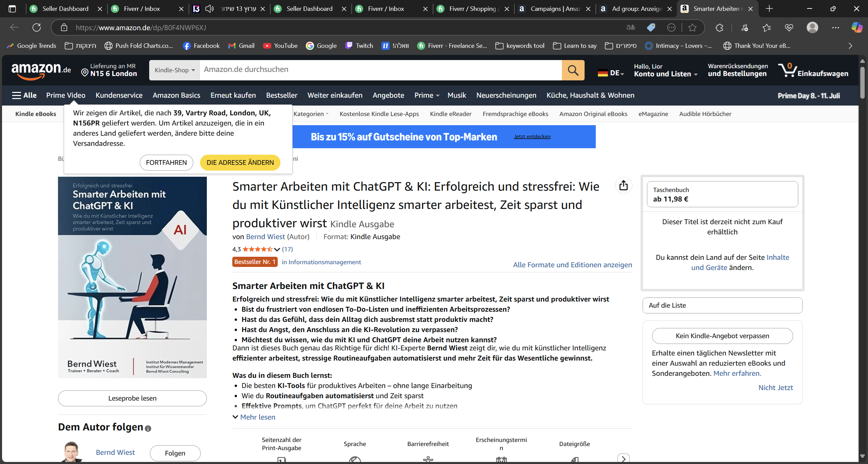868x464 pixels.
Task: Open a new browser tab
Action: (x=769, y=9)
